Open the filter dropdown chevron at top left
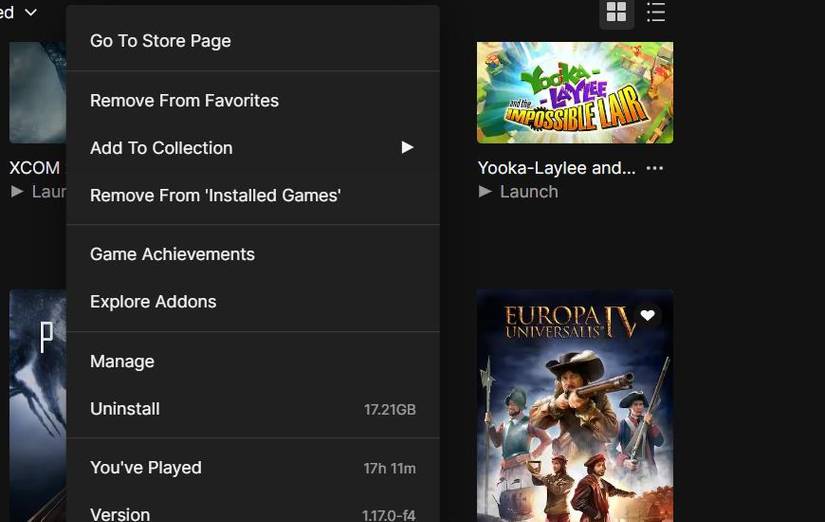Screen dimensions: 825x522 pyautogui.click(x=30, y=13)
